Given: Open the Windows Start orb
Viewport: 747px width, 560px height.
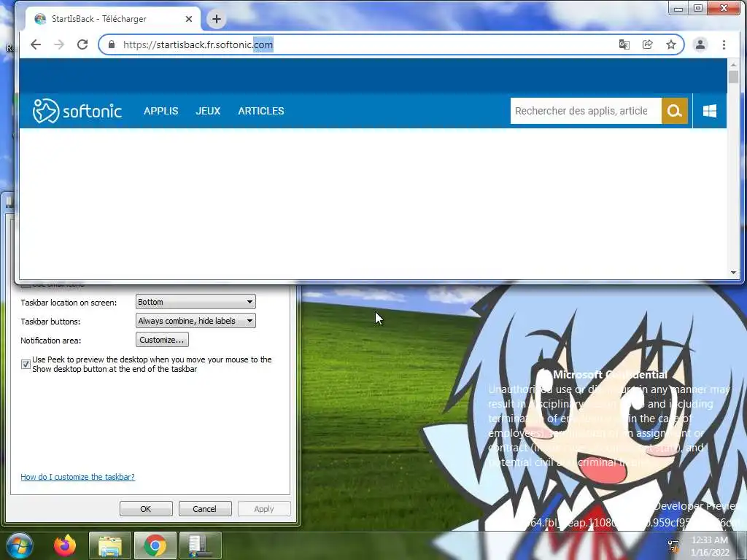Looking at the screenshot, I should (x=19, y=545).
